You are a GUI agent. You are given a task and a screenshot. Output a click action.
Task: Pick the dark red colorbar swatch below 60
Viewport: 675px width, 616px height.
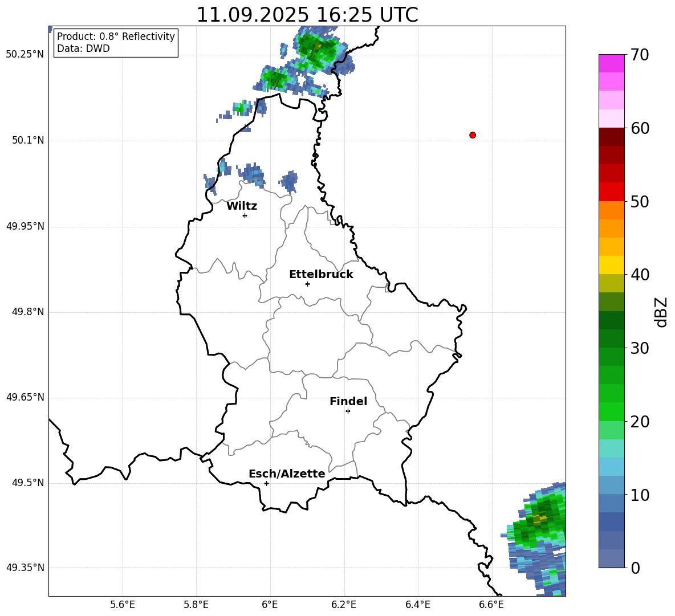(x=612, y=137)
